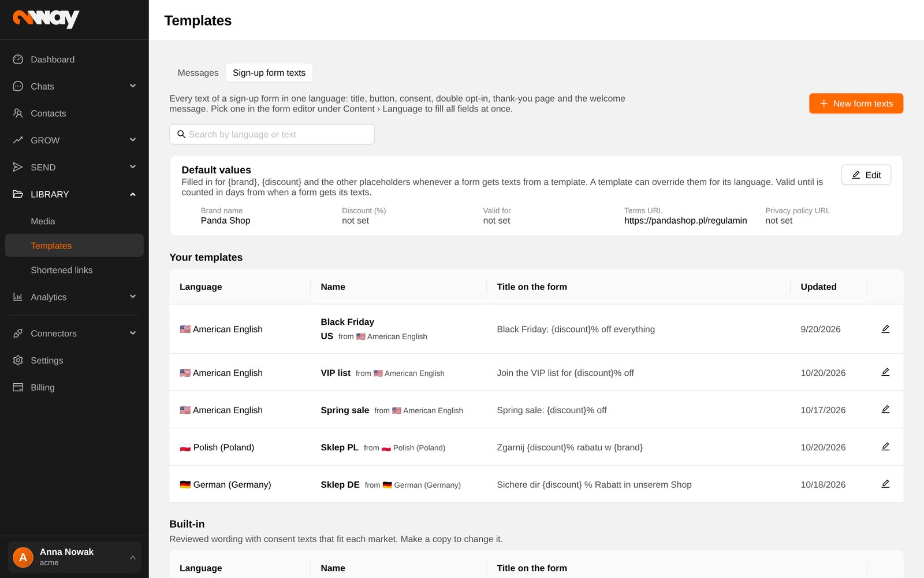Click the date 9/20/2026 in the table
The width and height of the screenshot is (924, 578).
point(821,329)
